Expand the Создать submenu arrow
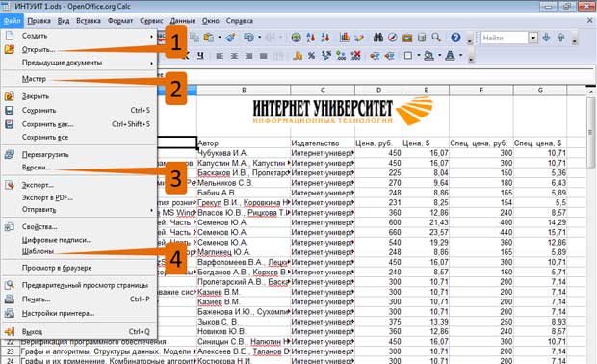This screenshot has height=364, width=597. 151,37
